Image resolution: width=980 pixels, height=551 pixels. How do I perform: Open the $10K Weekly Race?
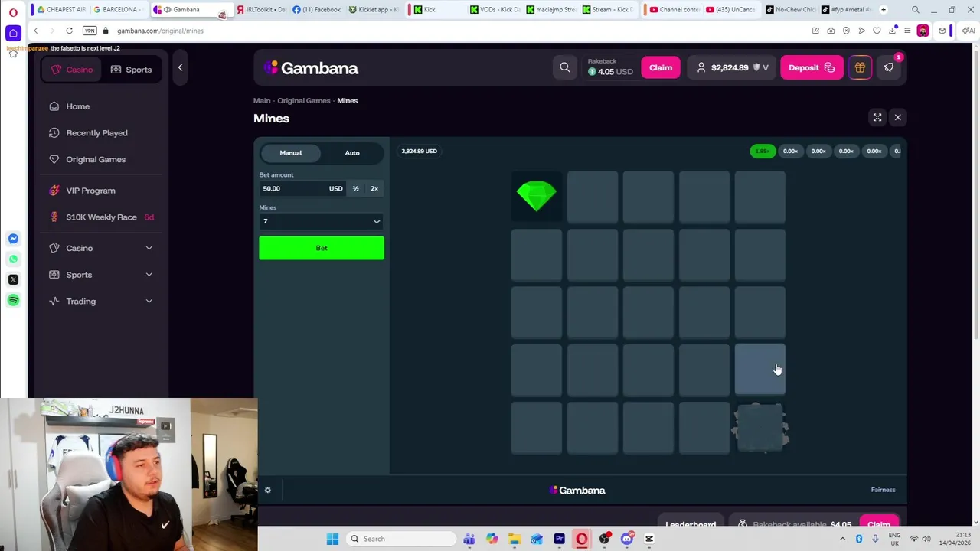[x=101, y=217]
